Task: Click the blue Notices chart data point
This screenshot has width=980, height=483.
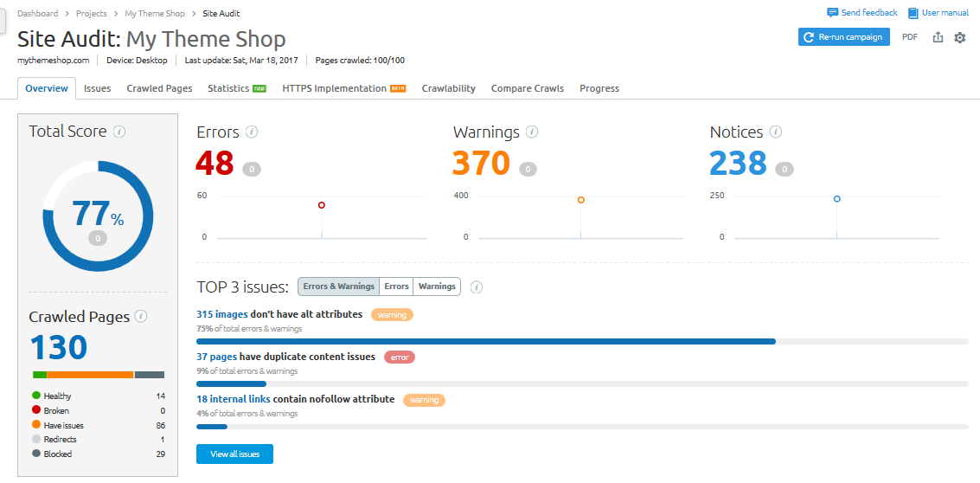Action: coord(837,199)
